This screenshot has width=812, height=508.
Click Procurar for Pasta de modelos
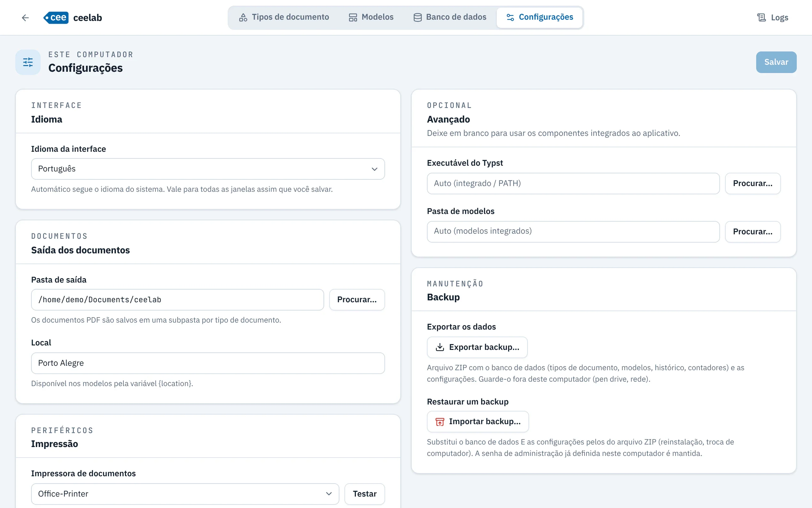(x=753, y=231)
